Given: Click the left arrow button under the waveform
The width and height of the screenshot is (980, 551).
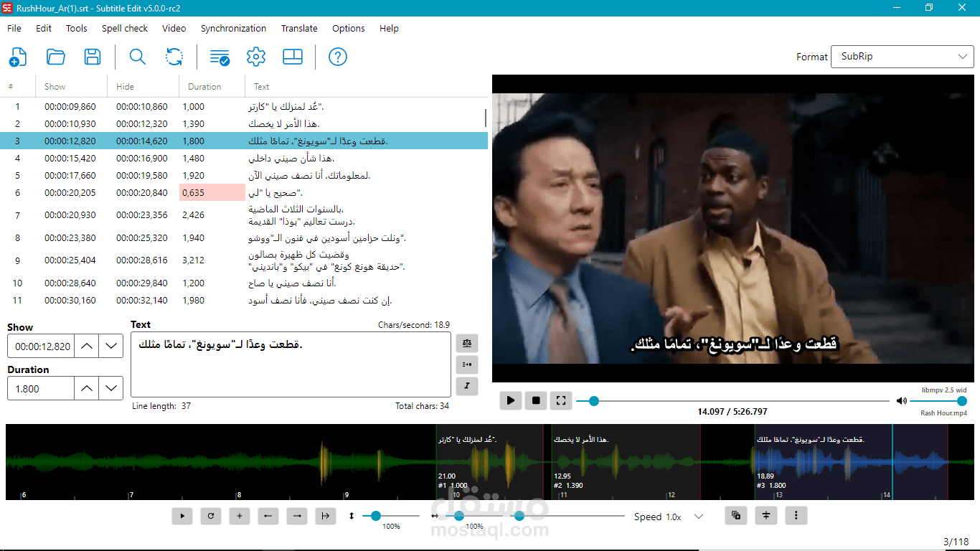Looking at the screenshot, I should click(x=268, y=515).
